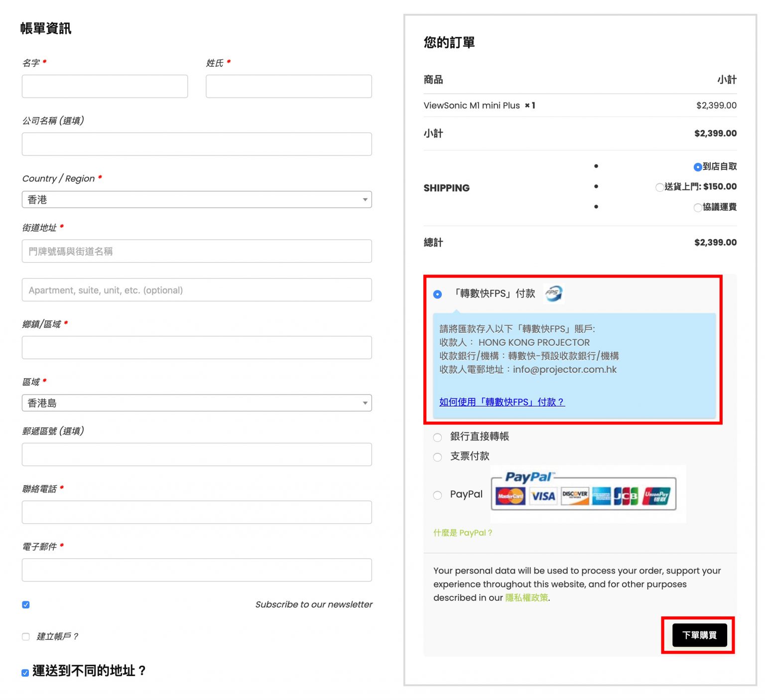Screen dimensions: 765x700
Task: Choose 支票付款 payment method
Action: [437, 457]
